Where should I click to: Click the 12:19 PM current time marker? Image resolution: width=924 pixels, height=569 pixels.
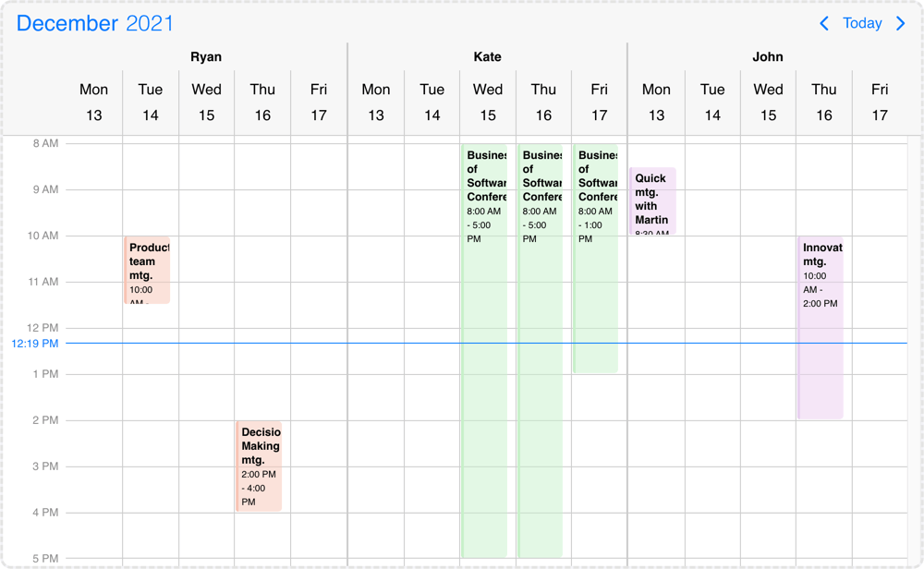[35, 344]
